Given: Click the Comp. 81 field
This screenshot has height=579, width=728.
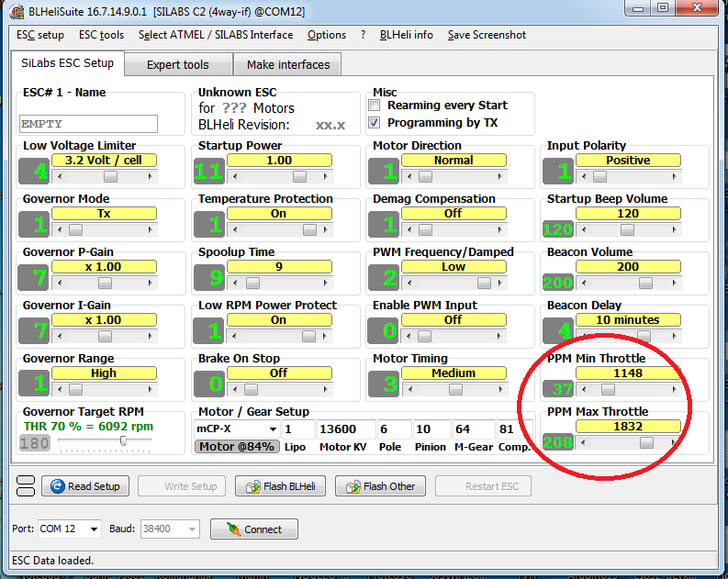Looking at the screenshot, I should pyautogui.click(x=514, y=429).
